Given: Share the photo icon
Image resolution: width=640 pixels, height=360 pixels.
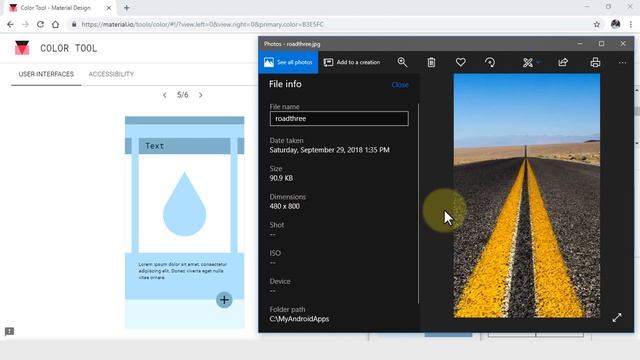Looking at the screenshot, I should (563, 62).
